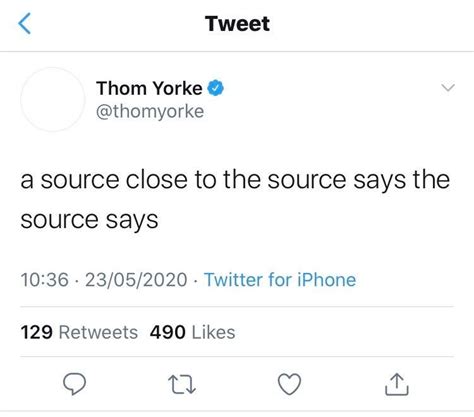Open the share upload icon
The width and height of the screenshot is (474, 417).
click(x=397, y=384)
